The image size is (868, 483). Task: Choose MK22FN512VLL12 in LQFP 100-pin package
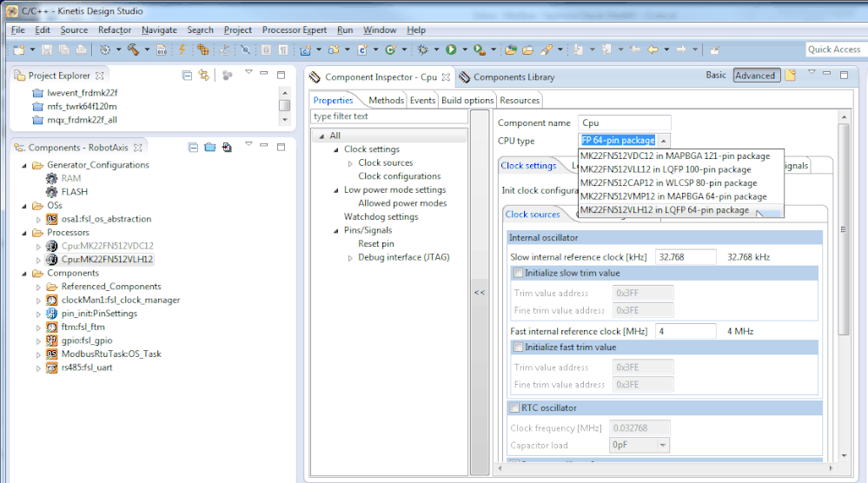680,169
